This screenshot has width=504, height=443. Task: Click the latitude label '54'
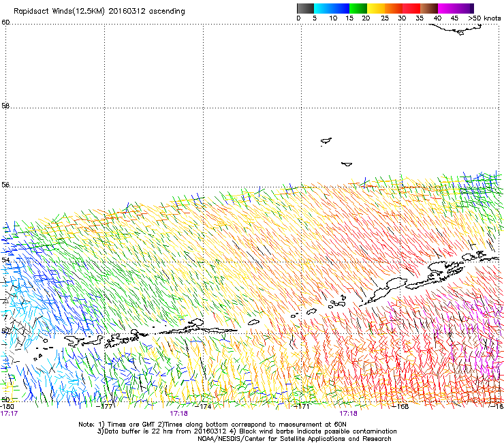[5, 260]
